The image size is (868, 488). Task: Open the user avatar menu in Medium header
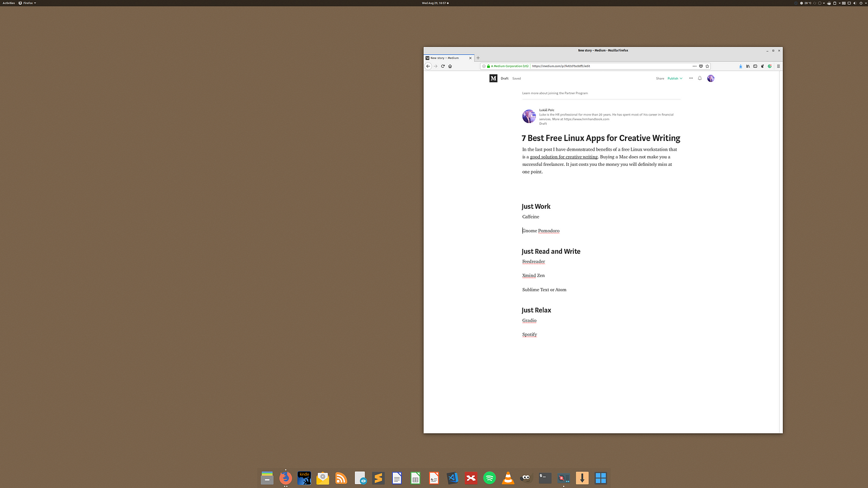(x=711, y=79)
